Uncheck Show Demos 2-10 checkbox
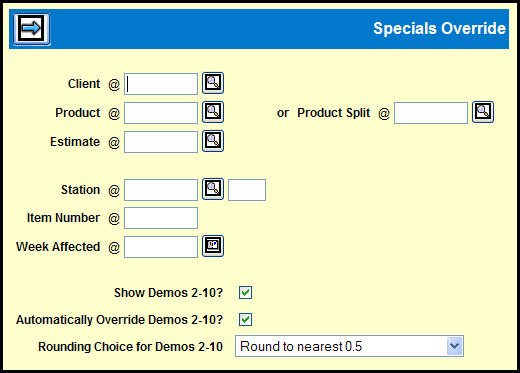520x373 pixels. click(x=245, y=292)
